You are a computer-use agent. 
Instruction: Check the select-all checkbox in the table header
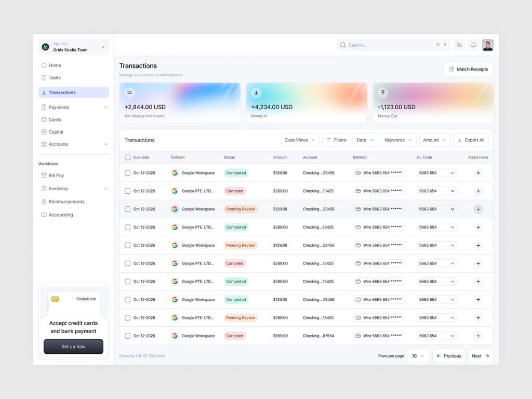pyautogui.click(x=127, y=157)
